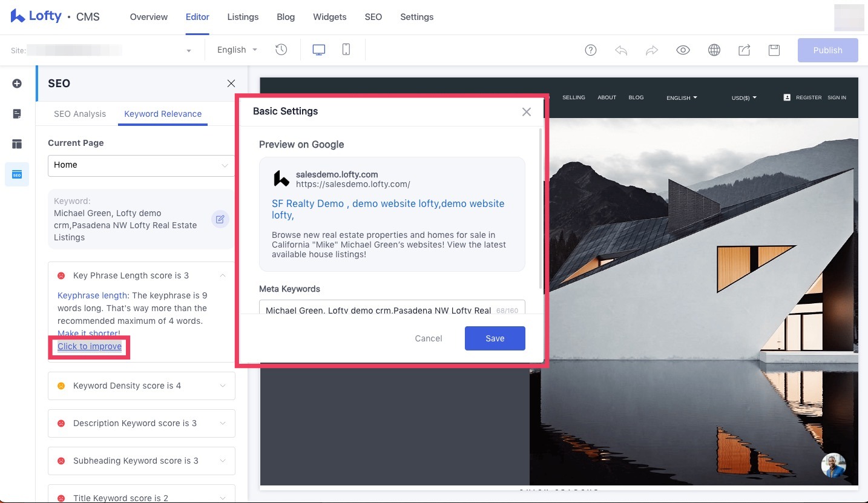Expand Keyword Density score section
This screenshot has width=868, height=503.
[141, 386]
